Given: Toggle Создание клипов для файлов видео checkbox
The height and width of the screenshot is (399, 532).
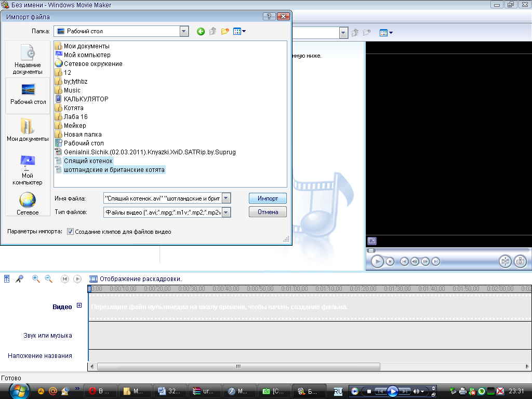Looking at the screenshot, I should pos(70,232).
